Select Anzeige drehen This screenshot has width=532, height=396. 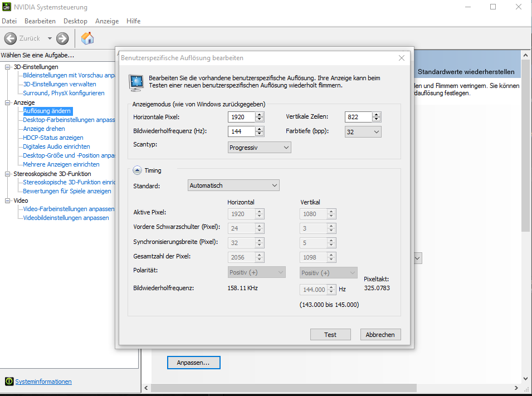(44, 129)
